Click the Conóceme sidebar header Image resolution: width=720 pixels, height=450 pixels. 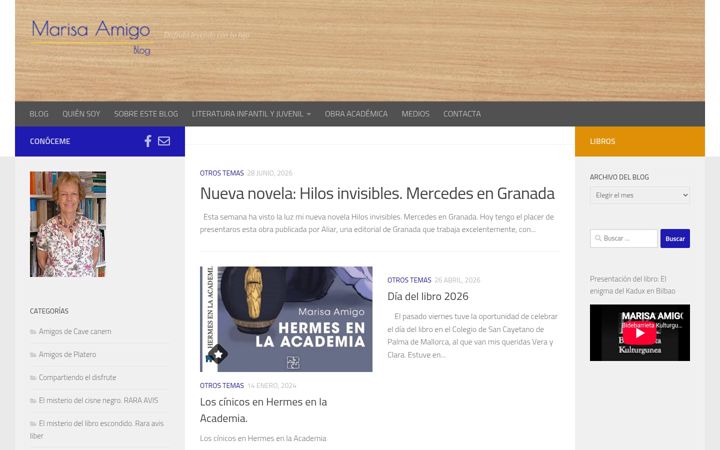pyautogui.click(x=50, y=141)
